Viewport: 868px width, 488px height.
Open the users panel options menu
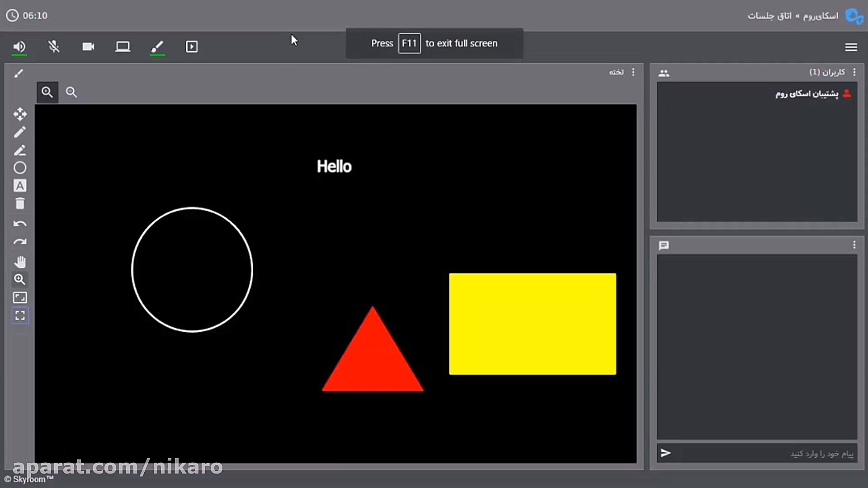(854, 72)
